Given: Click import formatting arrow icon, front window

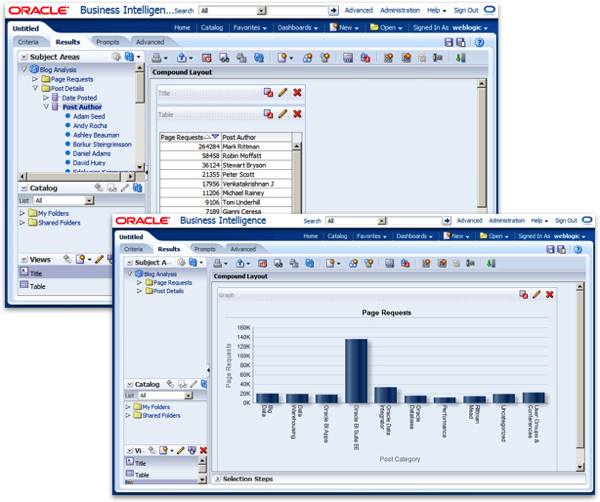Looking at the screenshot, I should pos(491,263).
